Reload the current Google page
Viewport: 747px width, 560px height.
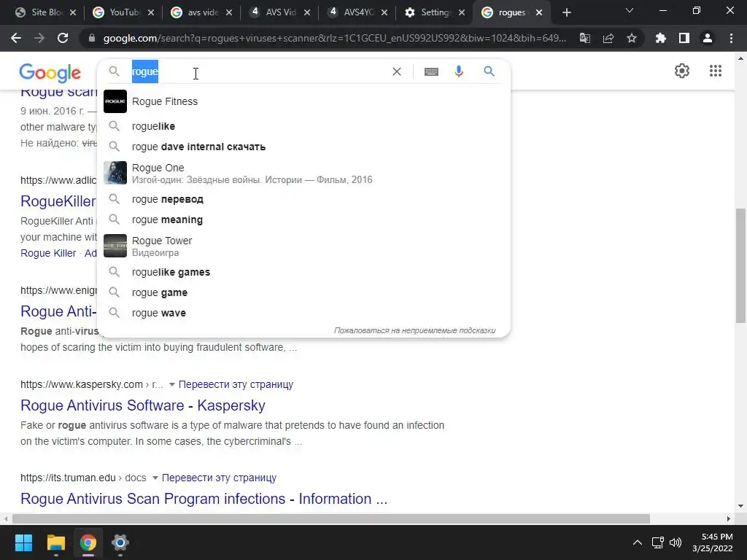[x=63, y=38]
